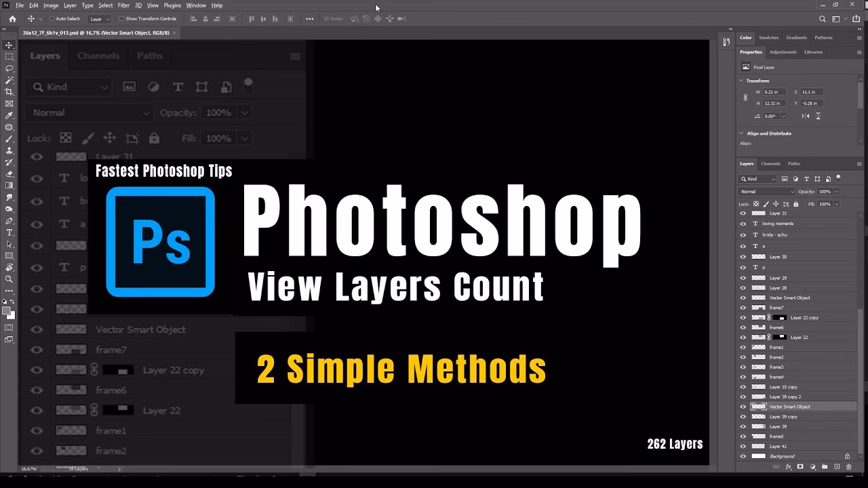Open the Add layer mask icon
The image size is (868, 488).
[800, 467]
